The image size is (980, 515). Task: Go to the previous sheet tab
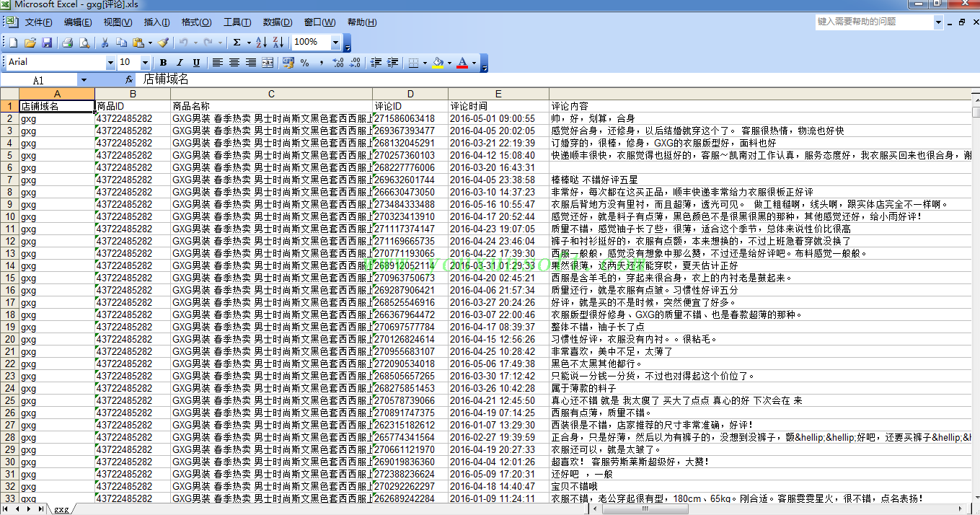17,509
